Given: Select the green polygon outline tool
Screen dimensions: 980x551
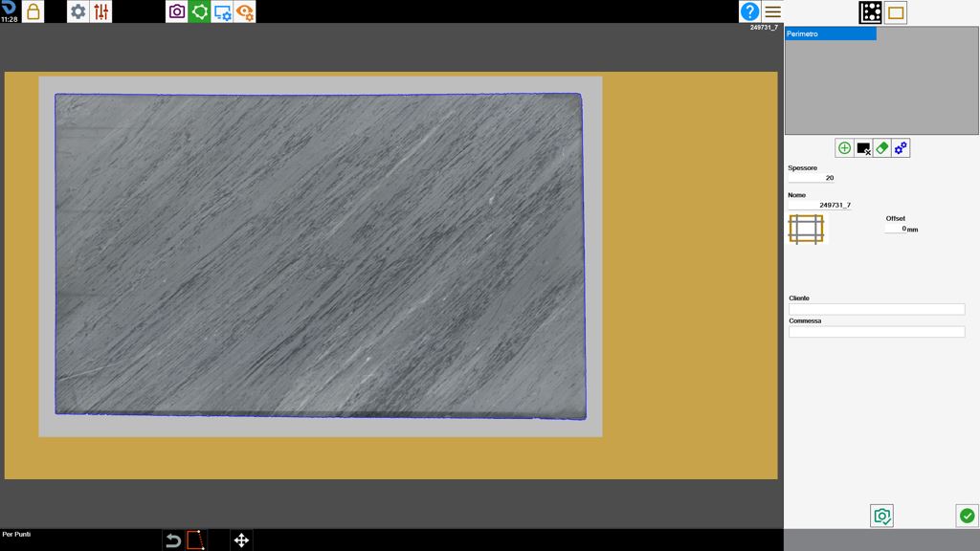Looking at the screenshot, I should [x=199, y=11].
